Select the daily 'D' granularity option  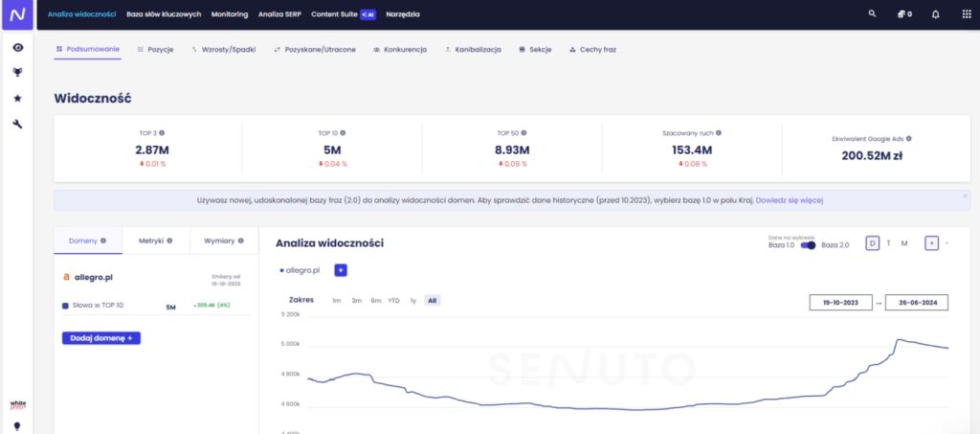point(872,243)
